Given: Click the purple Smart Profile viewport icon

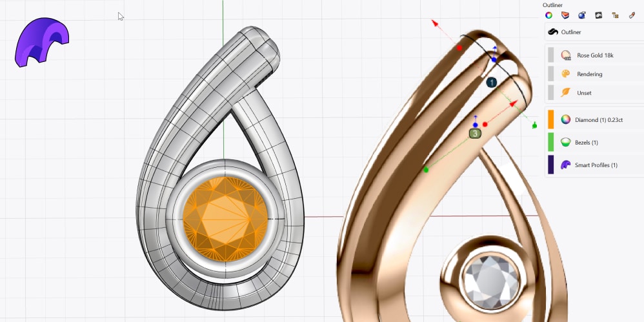Looking at the screenshot, I should [41, 43].
